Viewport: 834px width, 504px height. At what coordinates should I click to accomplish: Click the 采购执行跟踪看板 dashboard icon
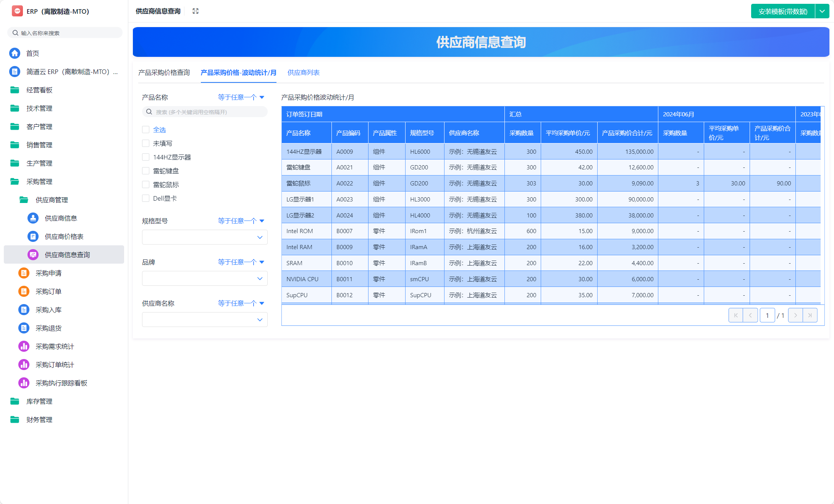[24, 383]
